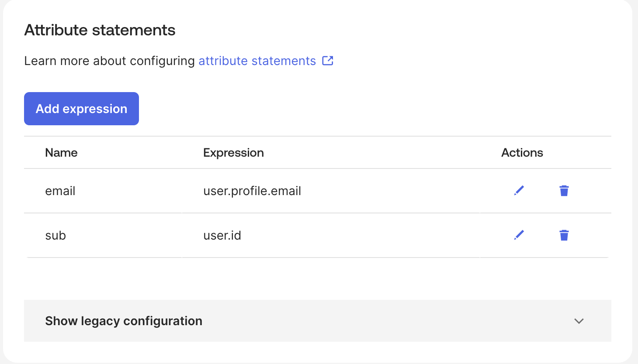Click the Actions column header
638x364 pixels.
522,152
